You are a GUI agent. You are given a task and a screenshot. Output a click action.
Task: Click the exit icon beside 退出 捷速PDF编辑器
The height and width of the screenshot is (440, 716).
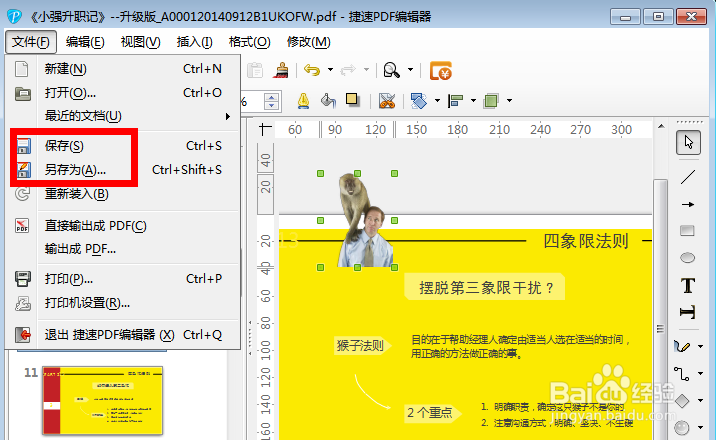[x=22, y=335]
